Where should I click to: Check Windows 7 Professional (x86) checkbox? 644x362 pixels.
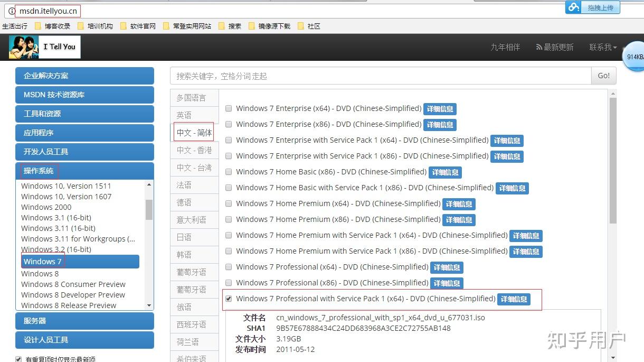(229, 283)
